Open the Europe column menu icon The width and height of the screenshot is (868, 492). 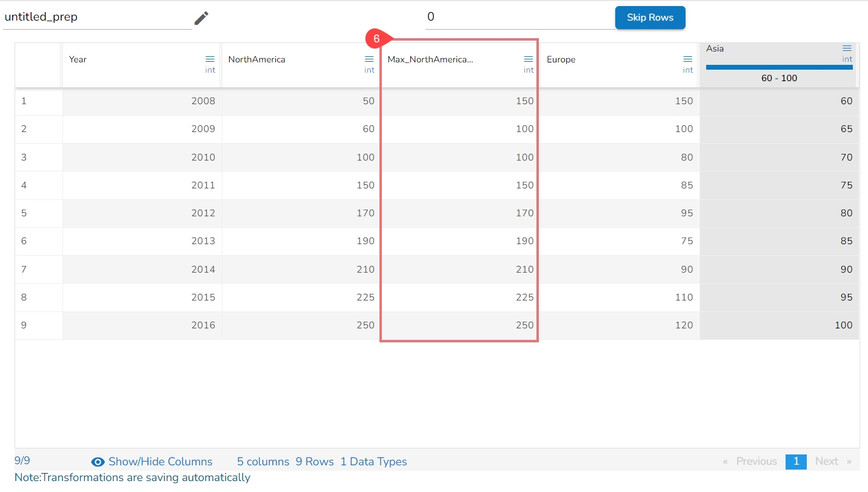tap(688, 59)
